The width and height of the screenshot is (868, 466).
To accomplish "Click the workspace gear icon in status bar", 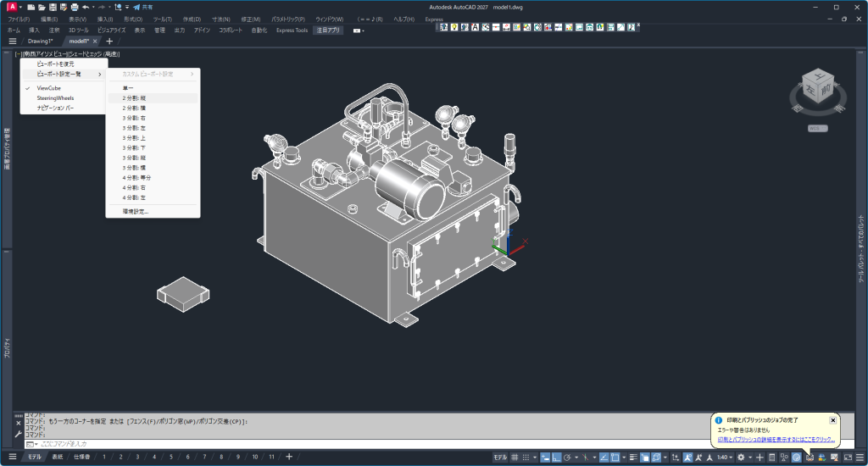I will pos(741,458).
